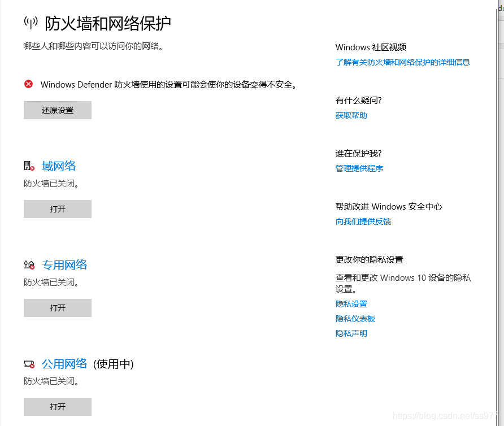The height and width of the screenshot is (426, 504).
Task: Open the 专用网络 link
Action: coord(64,265)
